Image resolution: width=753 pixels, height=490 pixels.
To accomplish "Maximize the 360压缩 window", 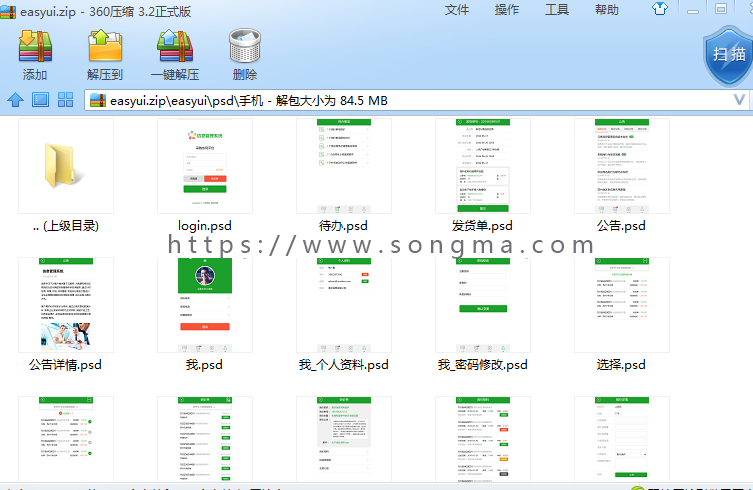I will tap(720, 9).
